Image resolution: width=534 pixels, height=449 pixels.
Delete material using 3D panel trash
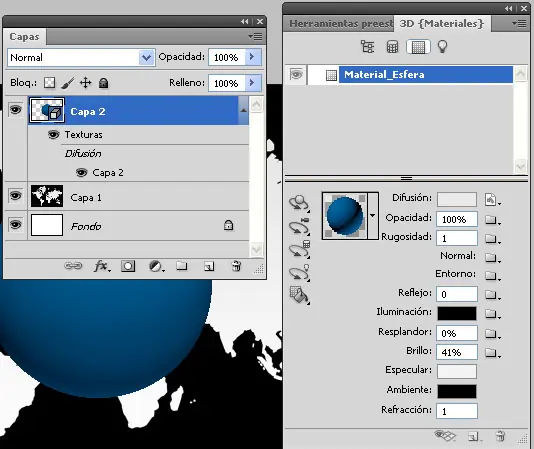coord(500,436)
